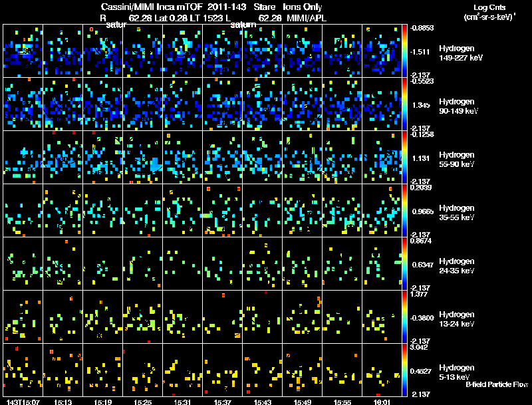Click the '143T15:07' time axis label

(23, 402)
